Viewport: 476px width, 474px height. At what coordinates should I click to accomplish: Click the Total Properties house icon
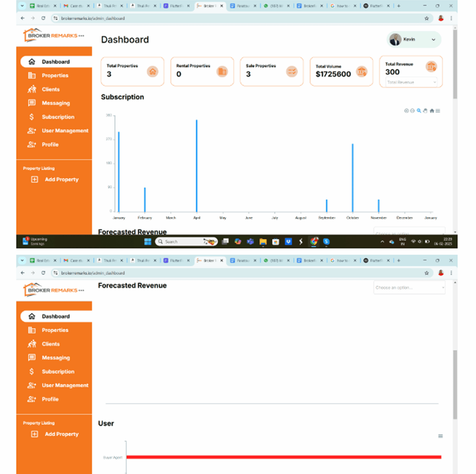152,72
